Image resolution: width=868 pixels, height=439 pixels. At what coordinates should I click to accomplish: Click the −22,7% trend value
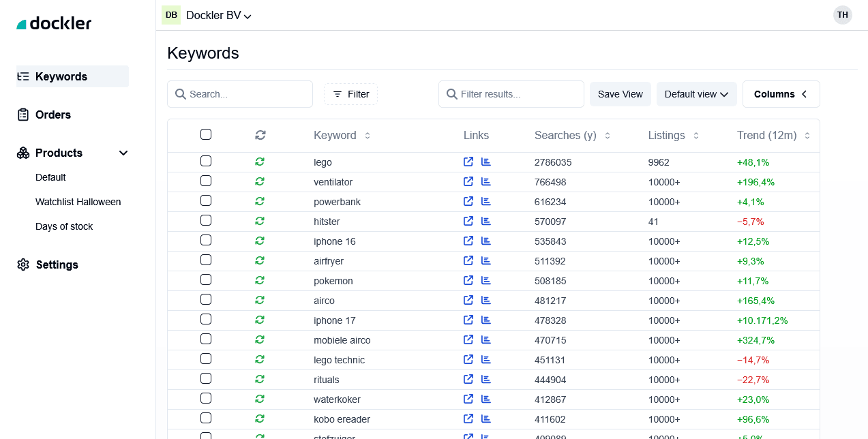753,380
